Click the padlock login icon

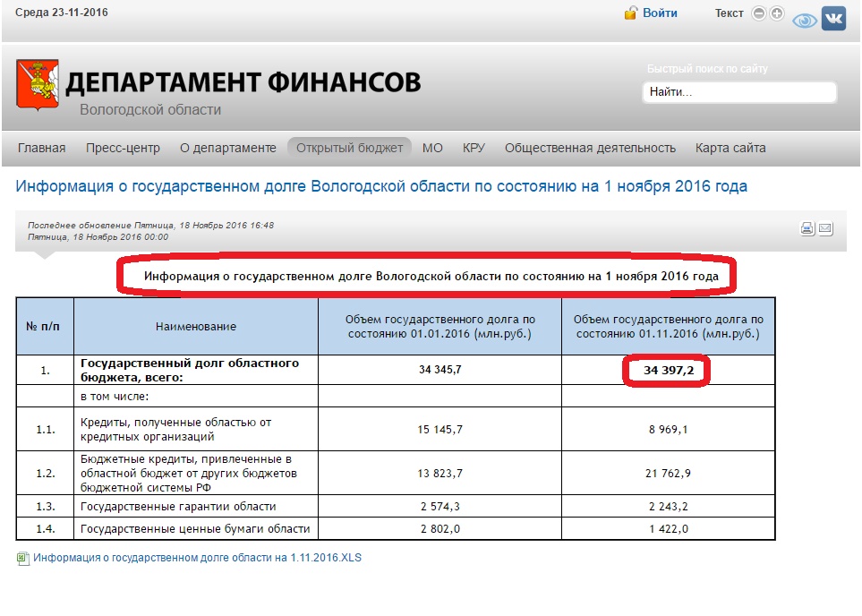click(x=630, y=13)
